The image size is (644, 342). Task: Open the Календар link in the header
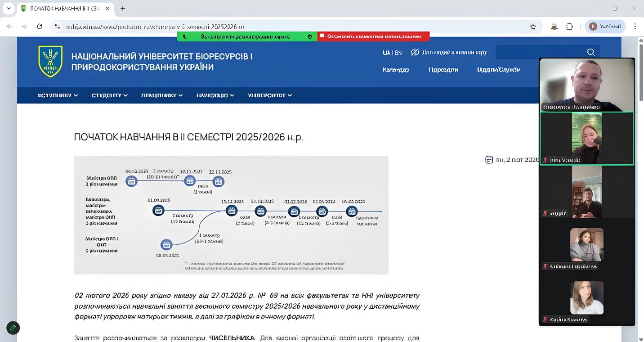[396, 70]
